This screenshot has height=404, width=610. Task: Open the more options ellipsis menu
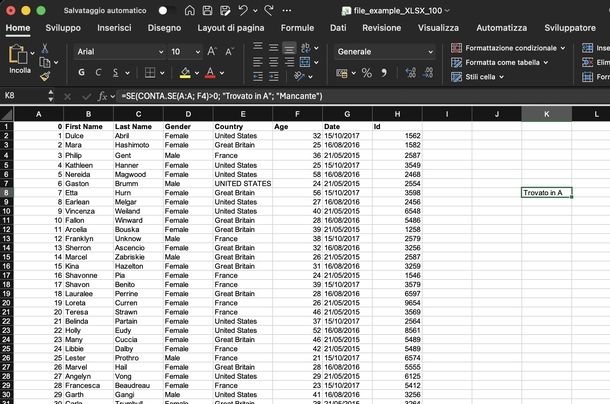coord(287,11)
